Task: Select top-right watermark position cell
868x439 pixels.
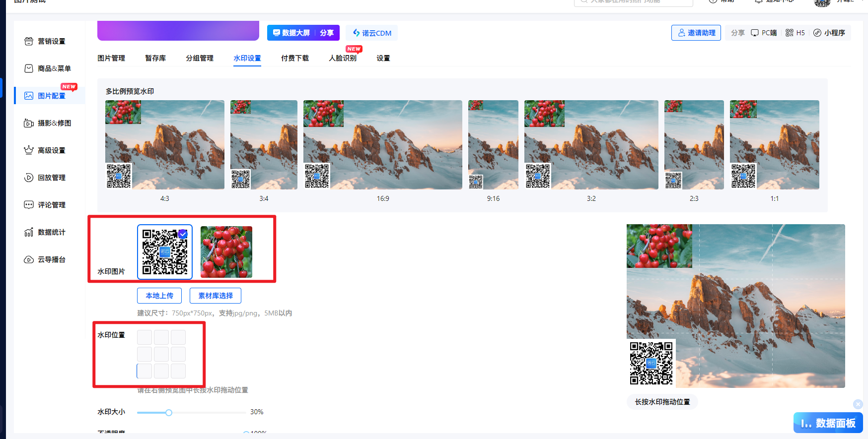Action: pyautogui.click(x=178, y=337)
